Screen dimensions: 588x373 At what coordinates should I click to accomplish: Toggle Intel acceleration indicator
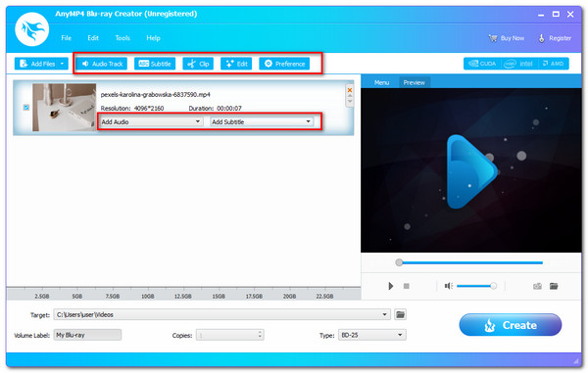(x=518, y=64)
